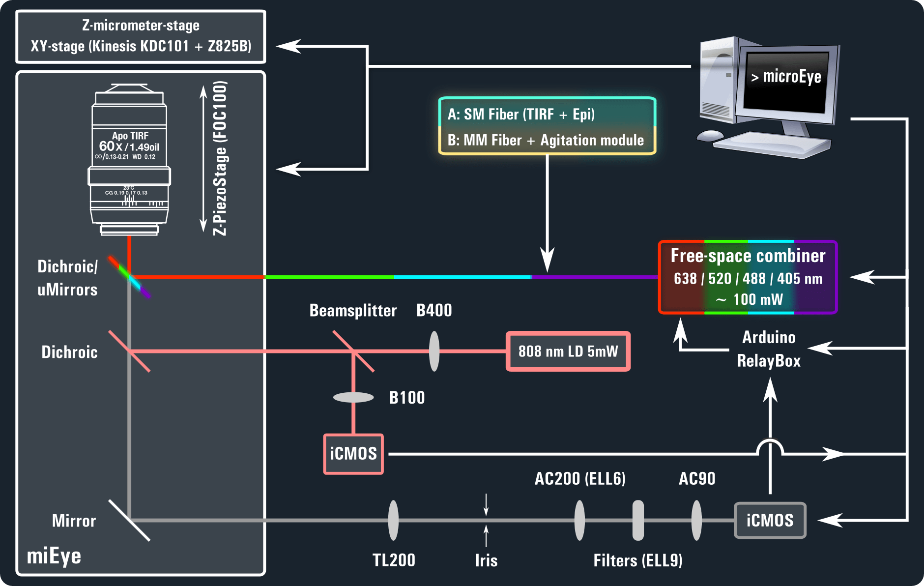Viewport: 924px width, 586px height.
Task: Click the 'TL200' label
Action: pos(394,560)
